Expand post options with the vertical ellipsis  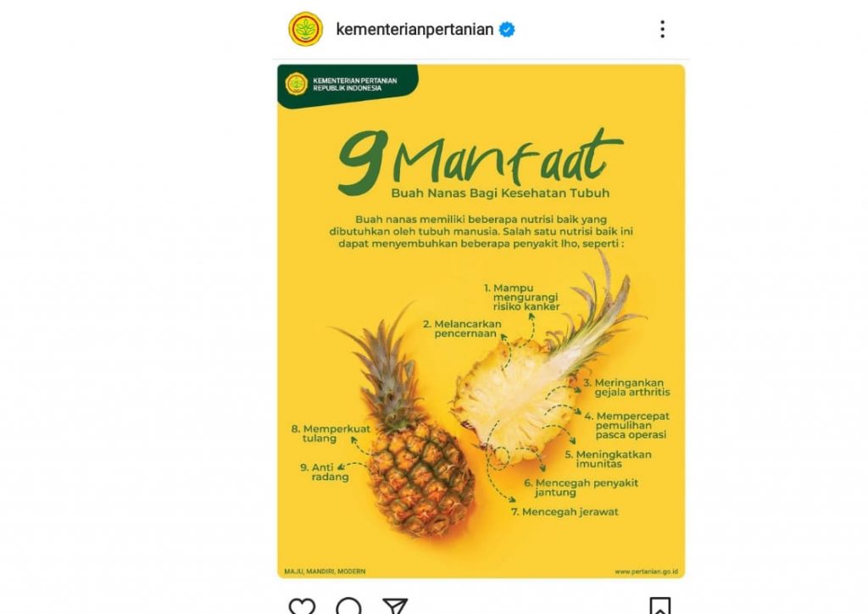click(x=663, y=28)
